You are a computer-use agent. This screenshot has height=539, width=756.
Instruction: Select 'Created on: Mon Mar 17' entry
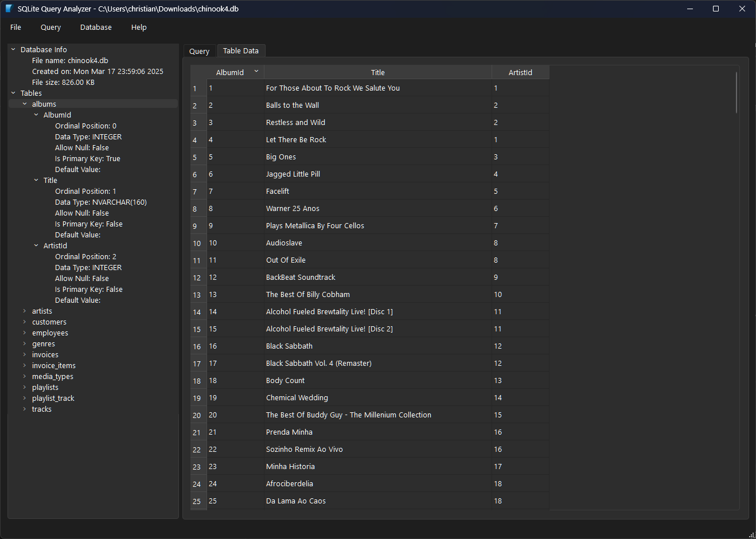tap(98, 71)
